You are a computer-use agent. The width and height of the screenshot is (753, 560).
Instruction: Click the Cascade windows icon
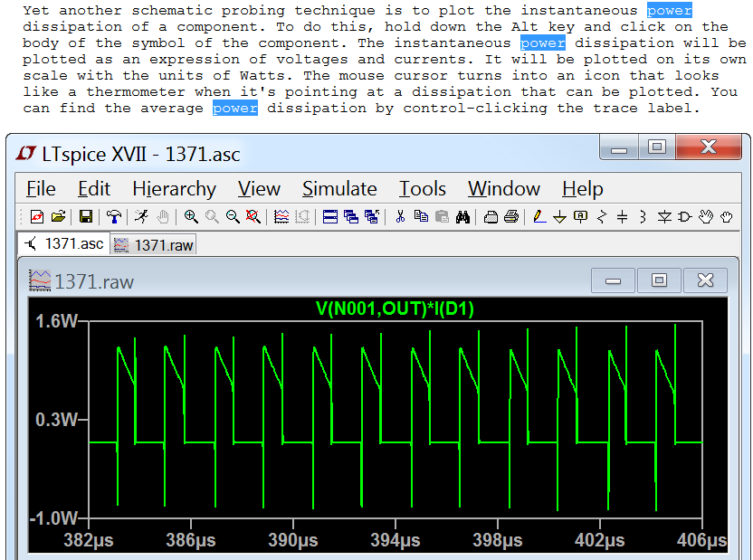click(x=351, y=217)
